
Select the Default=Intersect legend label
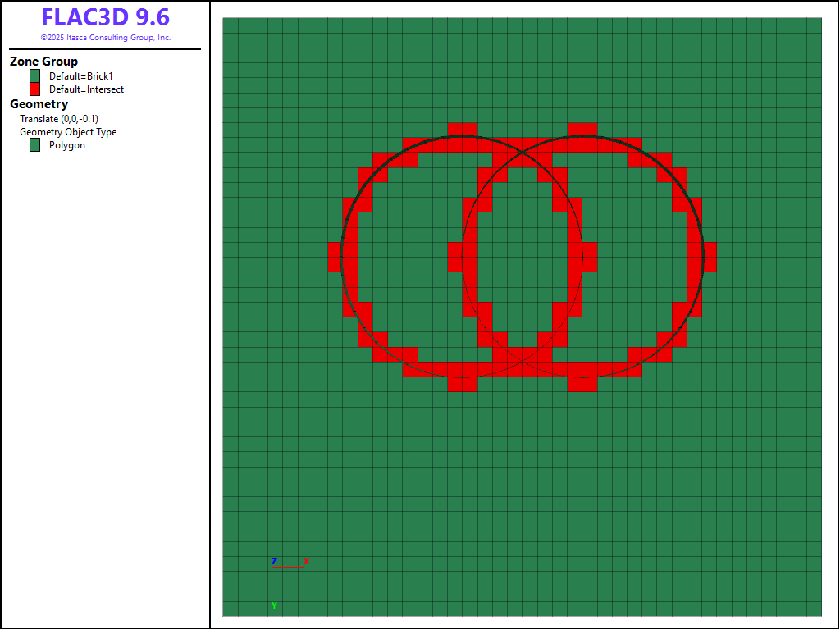point(86,89)
